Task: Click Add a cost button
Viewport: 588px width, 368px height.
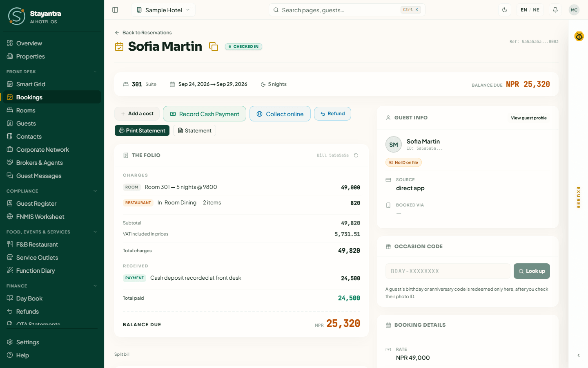Action: (137, 114)
